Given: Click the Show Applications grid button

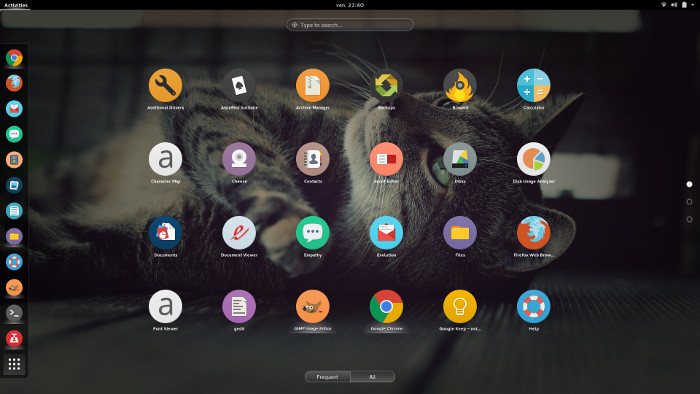Looking at the screenshot, I should coord(14,364).
